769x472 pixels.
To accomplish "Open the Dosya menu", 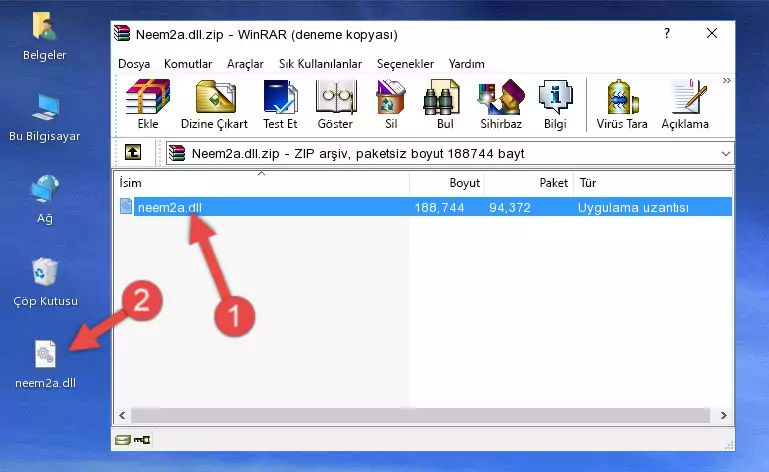I will (134, 64).
